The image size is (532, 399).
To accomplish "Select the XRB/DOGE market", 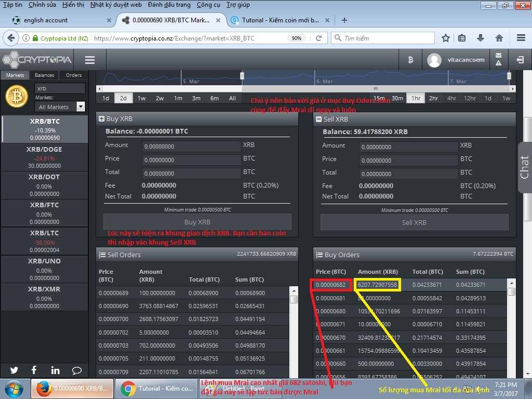I will [x=45, y=157].
